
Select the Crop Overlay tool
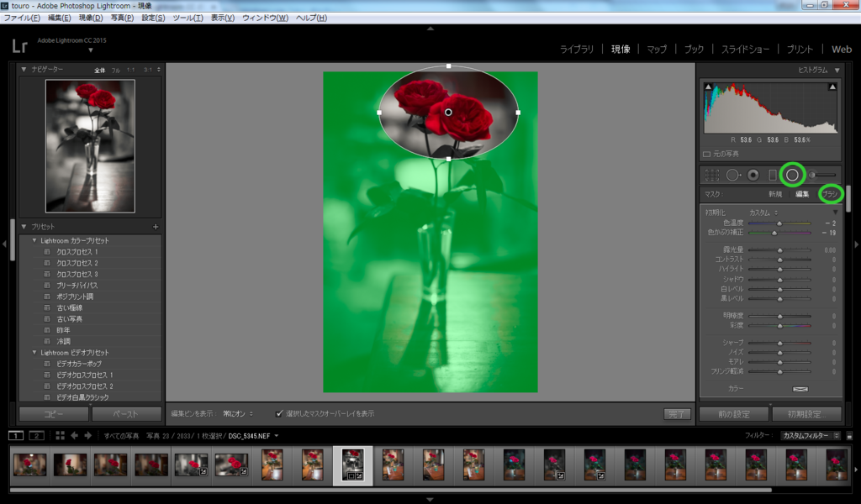[x=712, y=175]
